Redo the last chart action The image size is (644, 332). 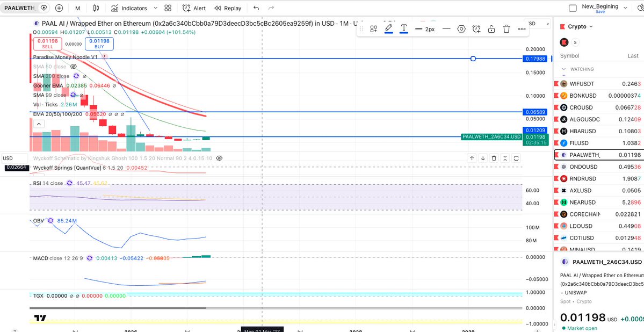click(x=271, y=8)
